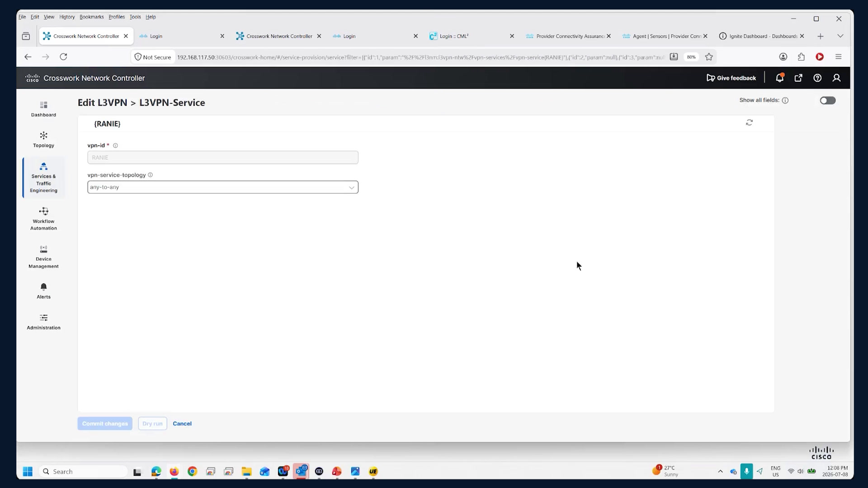The width and height of the screenshot is (868, 488).
Task: Open the Administration sidebar section
Action: [x=43, y=322]
